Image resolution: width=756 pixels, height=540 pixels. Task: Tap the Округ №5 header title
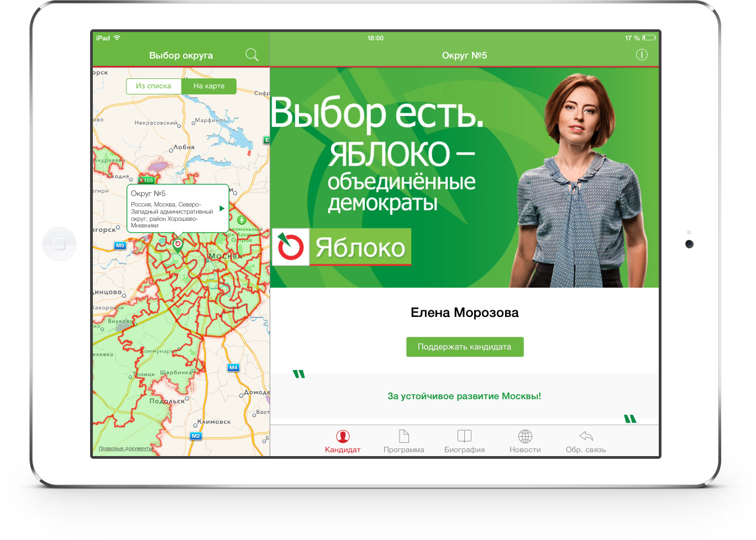point(464,55)
